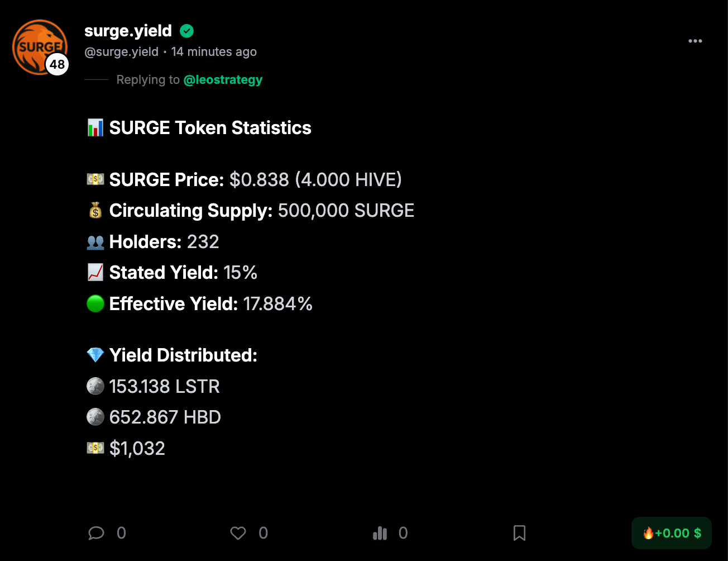
Task: Click the level 48 reputation badge
Action: [58, 65]
